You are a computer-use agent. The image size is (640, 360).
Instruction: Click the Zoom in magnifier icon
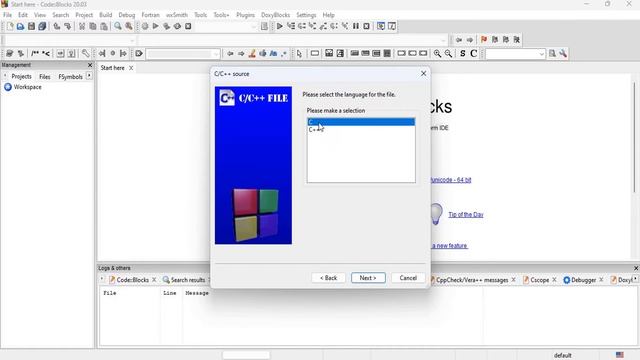click(x=438, y=53)
